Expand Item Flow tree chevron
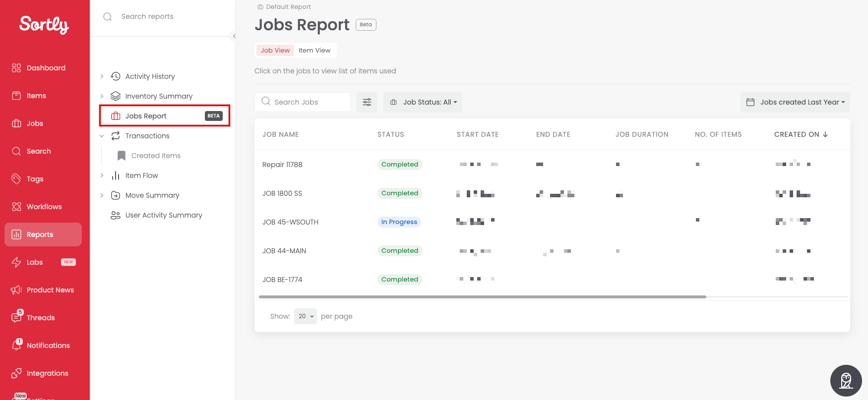The height and width of the screenshot is (400, 868). pyautogui.click(x=102, y=175)
